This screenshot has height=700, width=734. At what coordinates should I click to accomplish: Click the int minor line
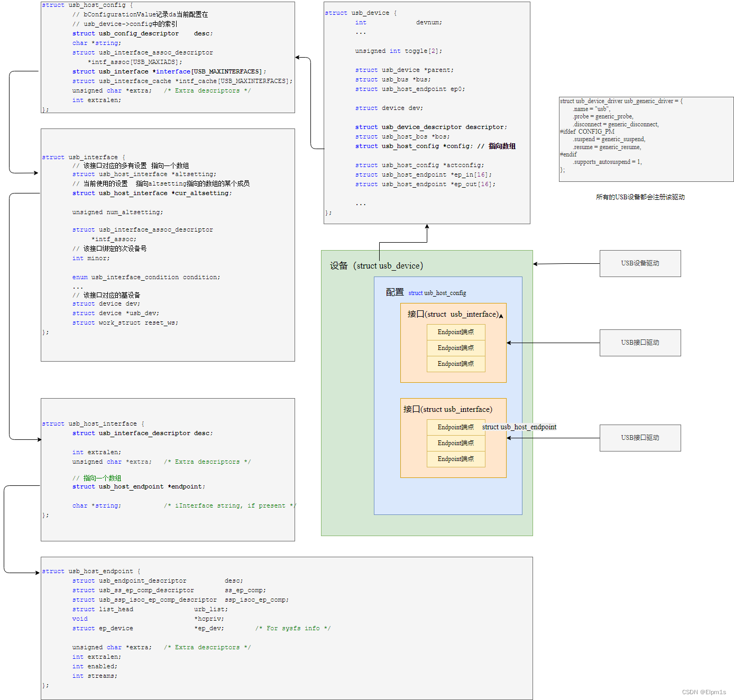tap(91, 258)
